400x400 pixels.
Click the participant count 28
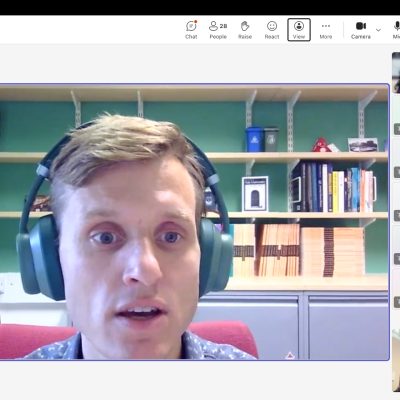pos(223,26)
